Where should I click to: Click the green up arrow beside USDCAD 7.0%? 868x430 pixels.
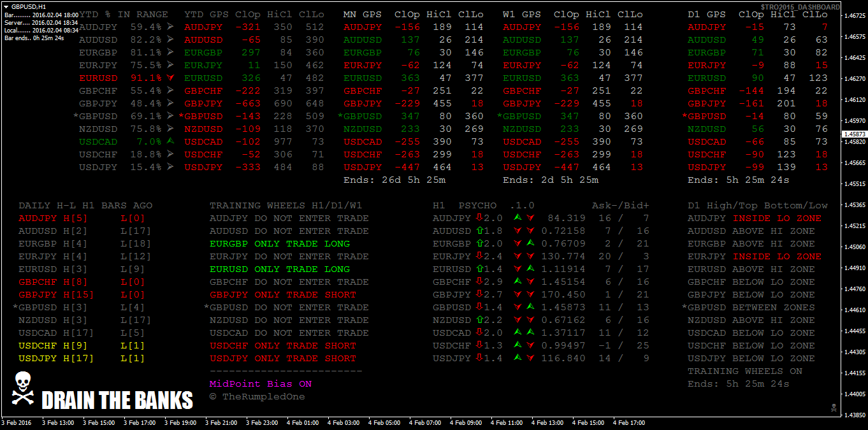click(x=170, y=141)
